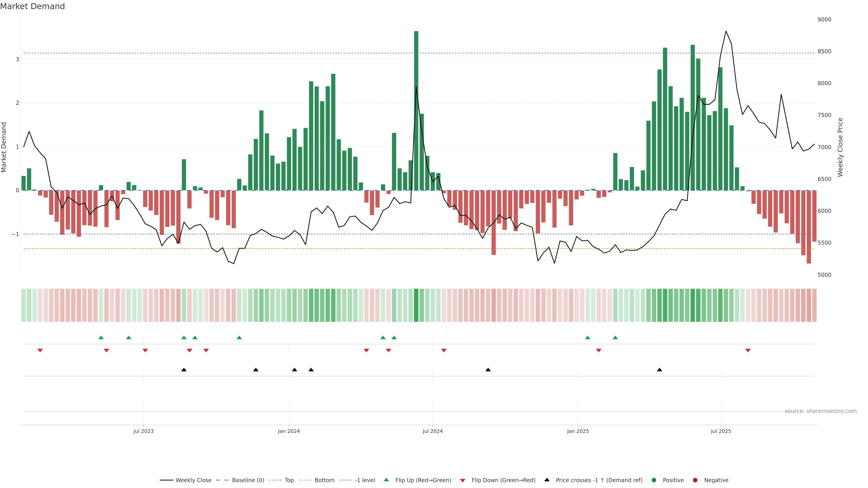Click the first green Flip Up marker
The width and height of the screenshot is (868, 488).
tap(101, 338)
